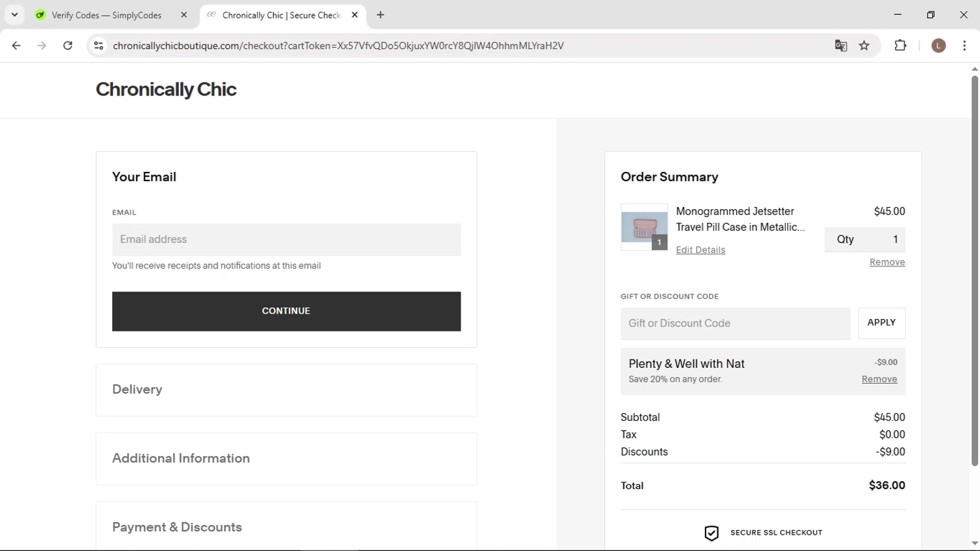Screen dimensions: 980x551
Task: Expand the Additional Information section
Action: (x=286, y=459)
